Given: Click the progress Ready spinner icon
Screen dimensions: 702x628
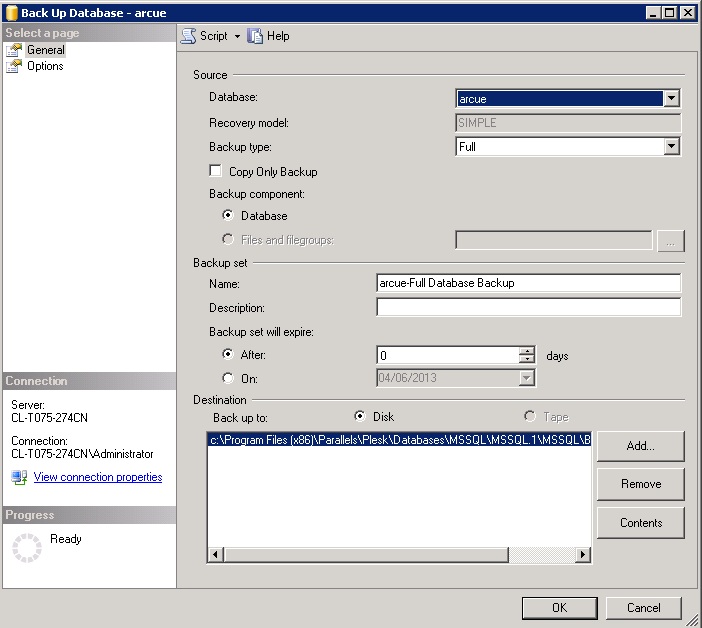Looking at the screenshot, I should click(x=26, y=547).
